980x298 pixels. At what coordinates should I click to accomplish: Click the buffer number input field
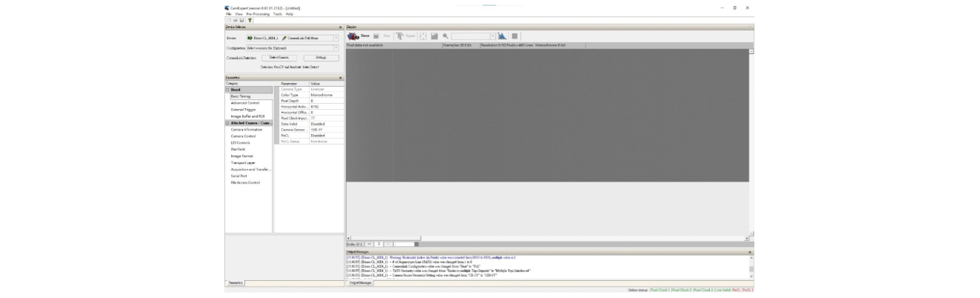point(377,243)
